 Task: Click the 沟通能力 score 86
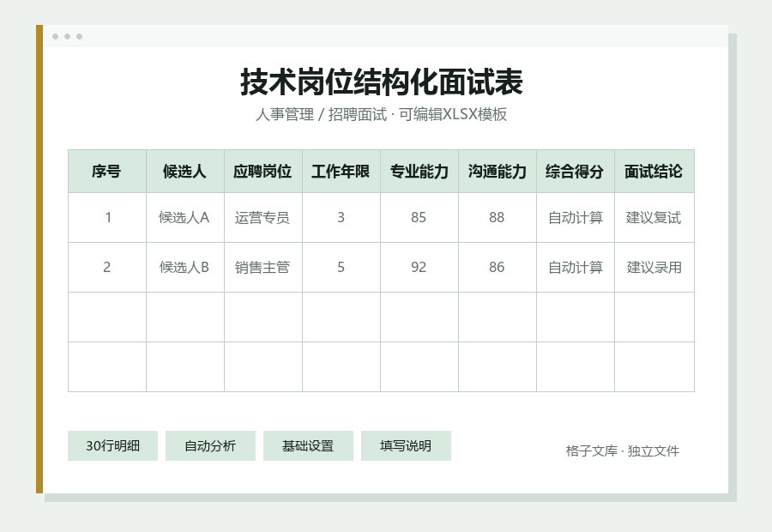[x=498, y=267]
